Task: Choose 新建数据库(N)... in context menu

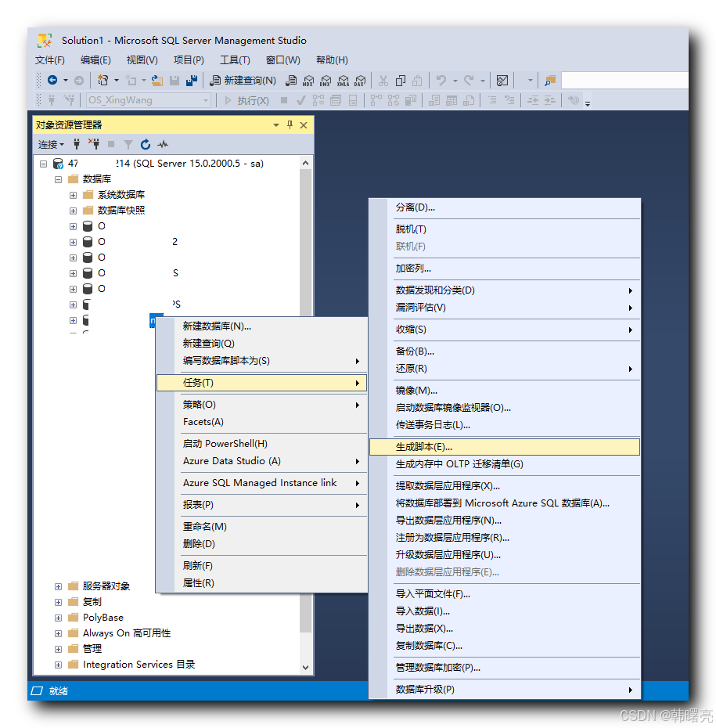Action: click(x=261, y=326)
